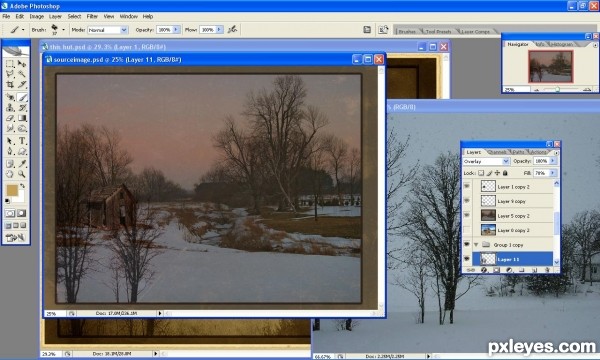
Task: Select the Notes tool
Action: [x=10, y=164]
